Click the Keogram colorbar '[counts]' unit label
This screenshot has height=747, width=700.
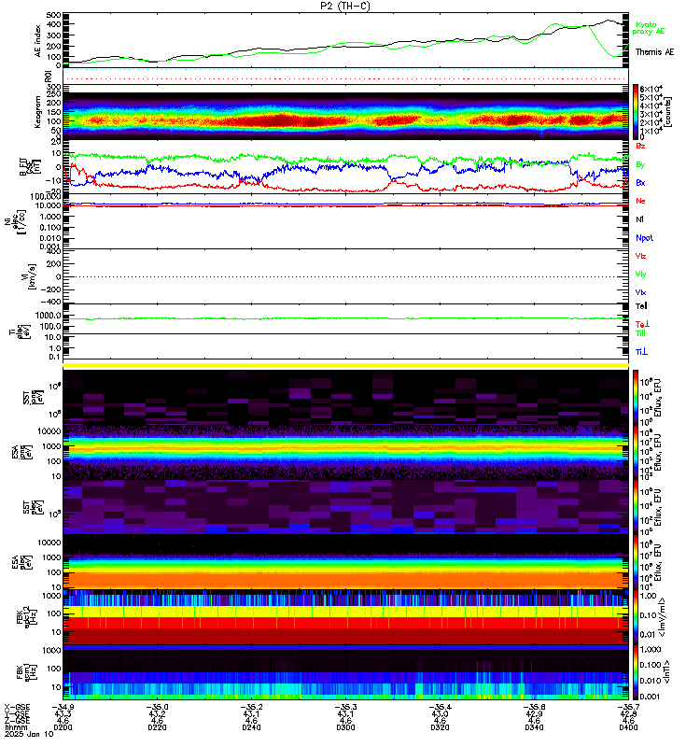coord(668,112)
